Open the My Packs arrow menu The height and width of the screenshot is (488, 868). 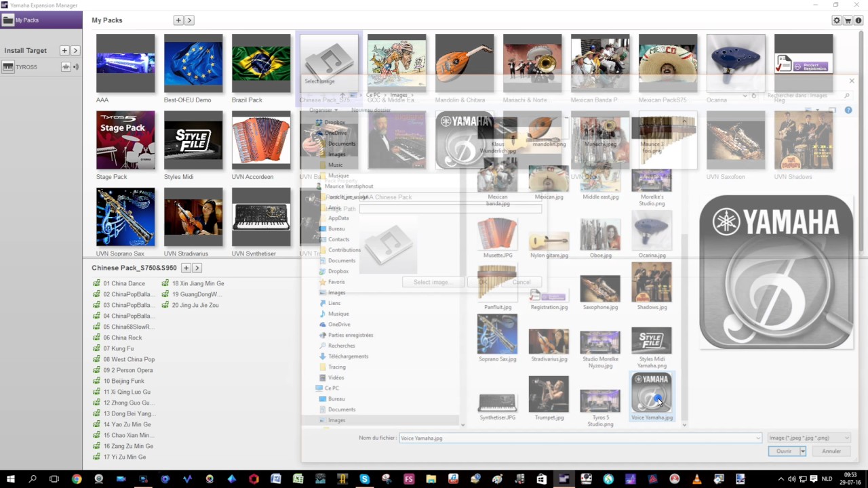(189, 20)
